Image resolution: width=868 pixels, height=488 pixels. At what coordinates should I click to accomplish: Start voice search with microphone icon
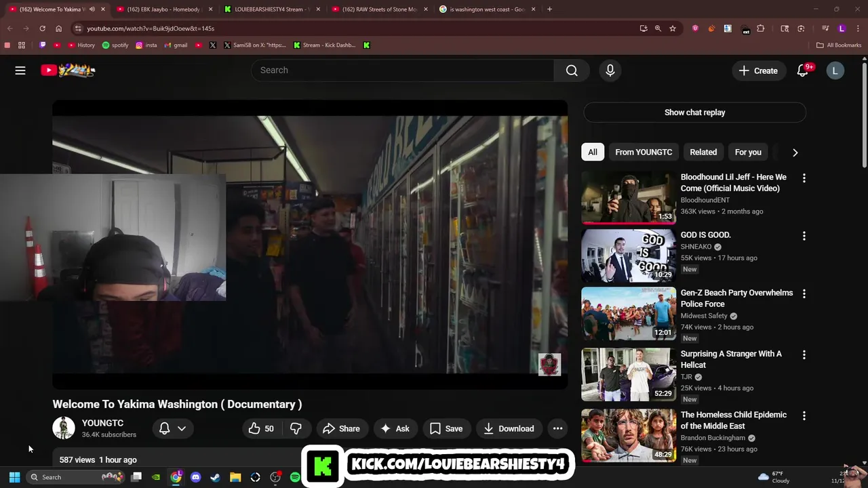click(610, 70)
